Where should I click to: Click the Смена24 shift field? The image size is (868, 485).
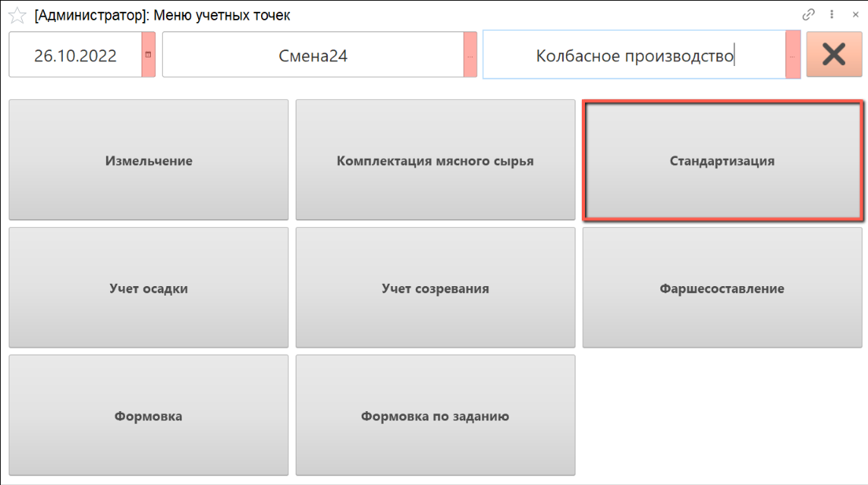313,55
